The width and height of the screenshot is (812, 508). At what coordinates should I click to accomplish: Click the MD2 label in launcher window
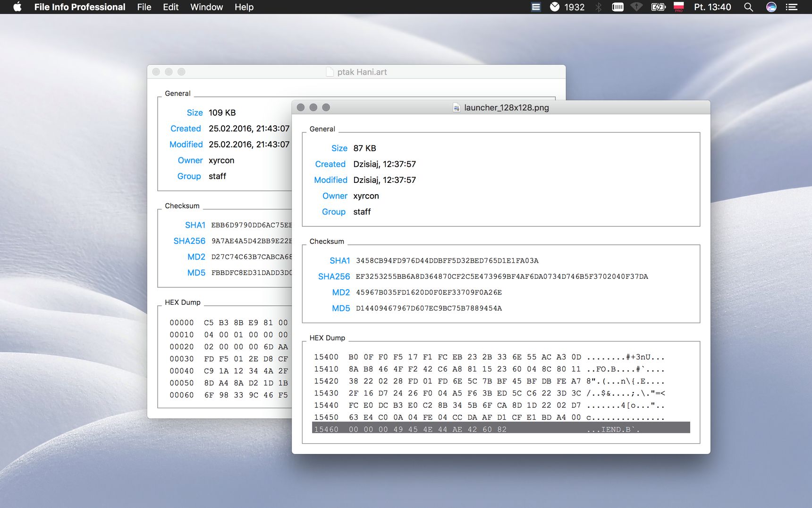point(341,293)
